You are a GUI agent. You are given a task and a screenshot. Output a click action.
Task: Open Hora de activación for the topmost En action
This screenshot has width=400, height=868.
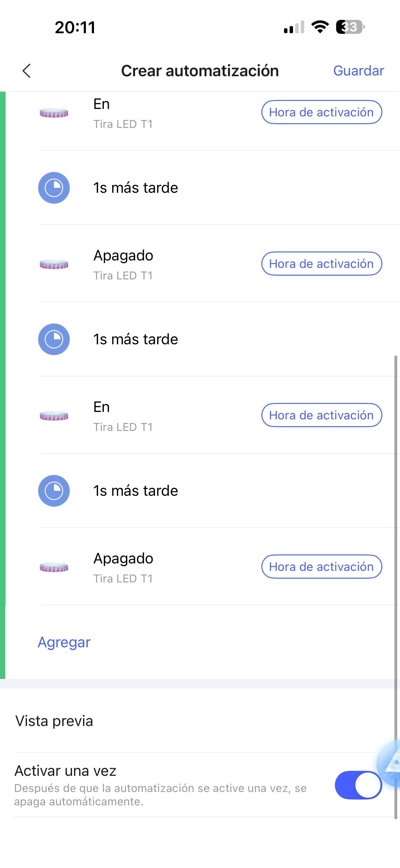[321, 112]
